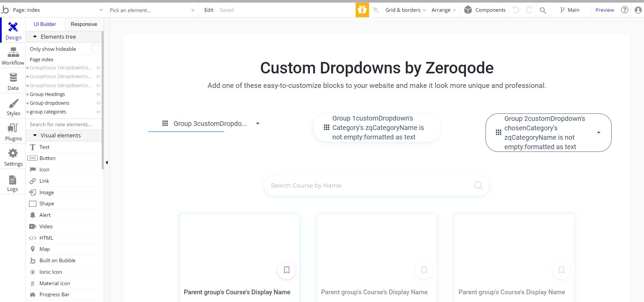Toggle visibility of GroupFocus 3dropdownCo...
This screenshot has width=644, height=302.
(x=98, y=86)
